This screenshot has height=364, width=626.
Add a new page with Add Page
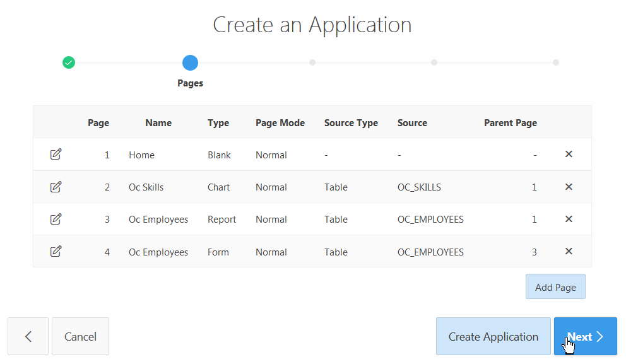[x=555, y=286]
